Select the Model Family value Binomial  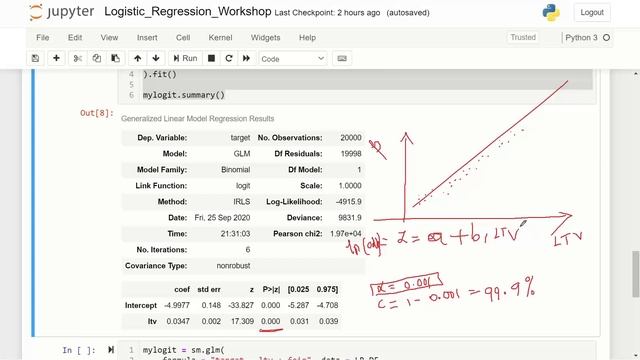click(x=236, y=170)
